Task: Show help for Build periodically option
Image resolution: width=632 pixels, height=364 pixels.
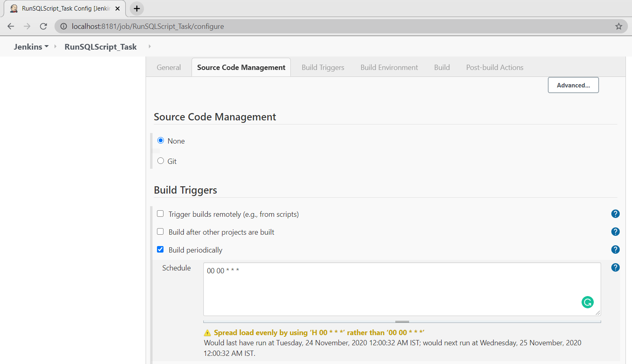Action: click(615, 250)
